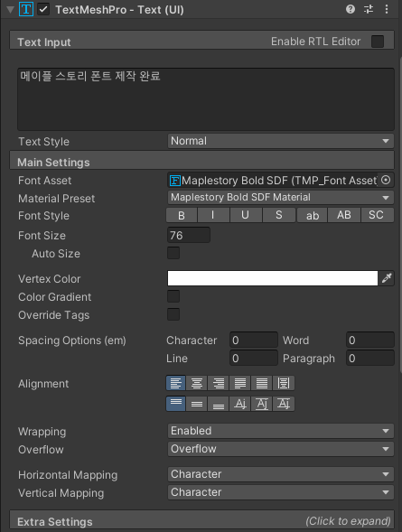Collapse the TextMeshPro component foldout arrow
402x532 pixels.
[x=10, y=10]
